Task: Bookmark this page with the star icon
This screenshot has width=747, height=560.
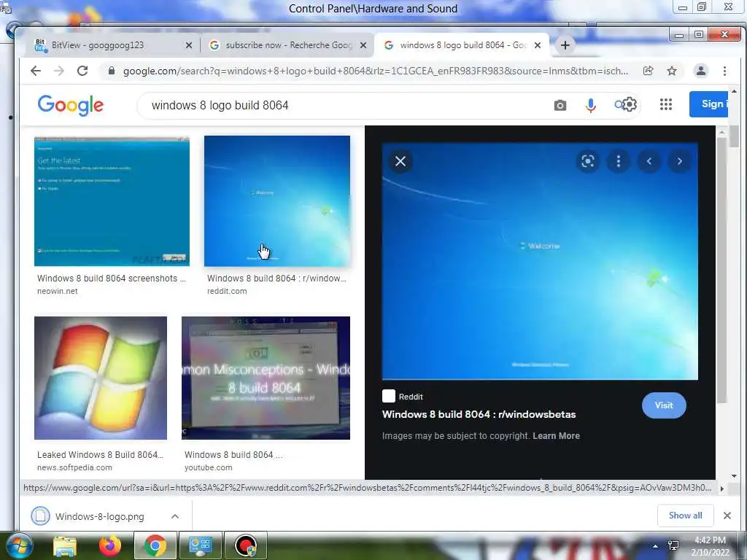Action: (x=672, y=71)
